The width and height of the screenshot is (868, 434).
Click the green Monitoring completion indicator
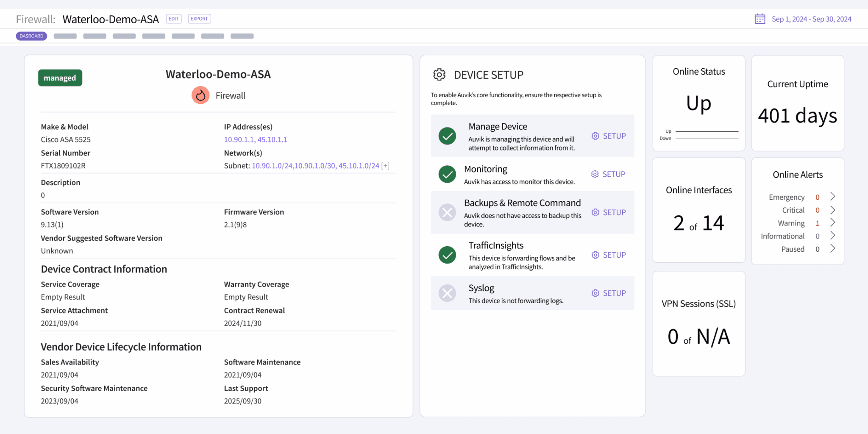[447, 174]
